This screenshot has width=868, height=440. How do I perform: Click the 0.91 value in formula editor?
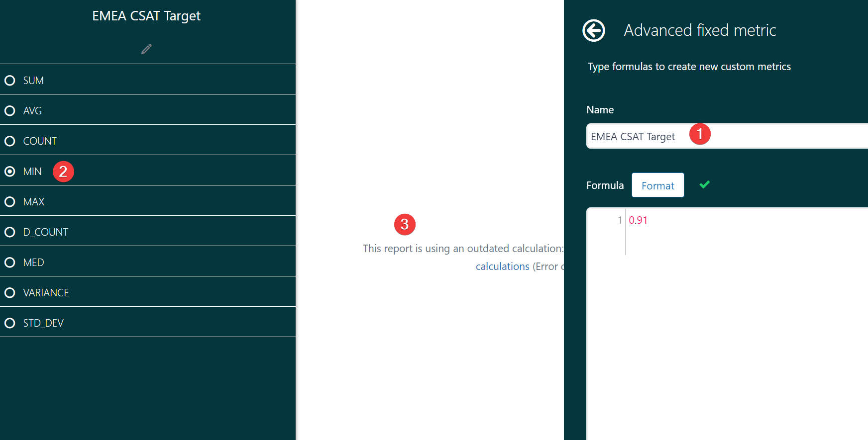[x=638, y=220]
